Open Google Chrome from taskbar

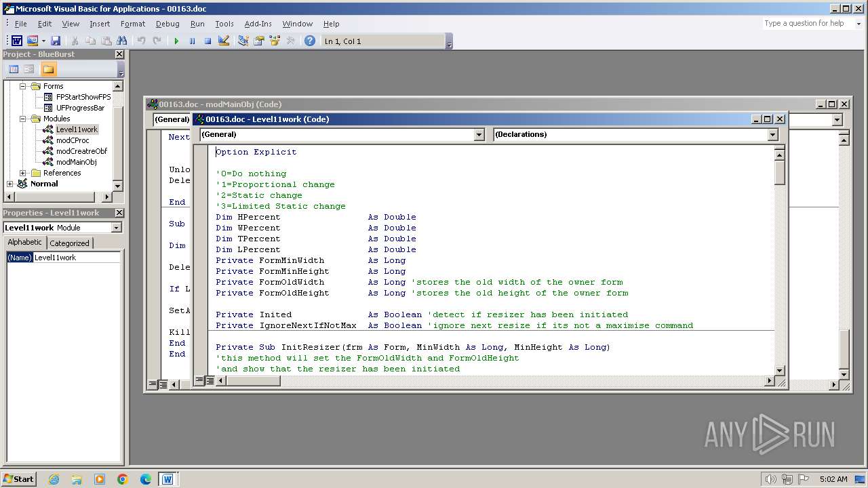coord(123,479)
